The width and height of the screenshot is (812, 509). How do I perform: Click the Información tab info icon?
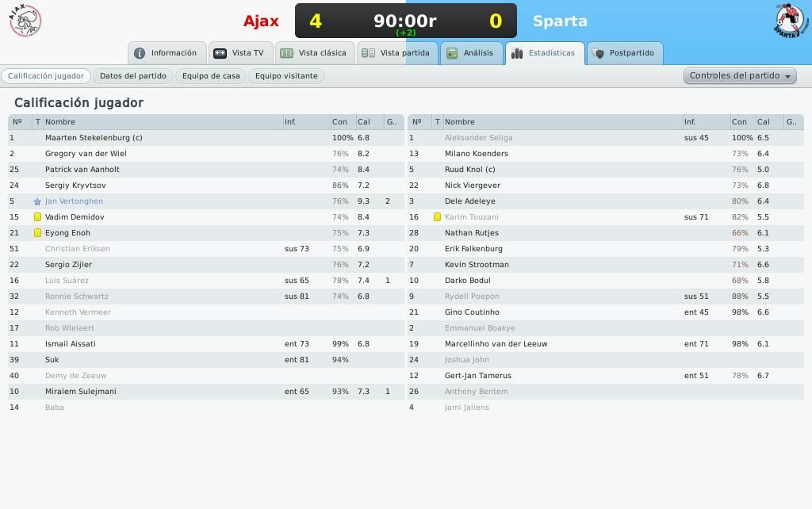coord(140,53)
